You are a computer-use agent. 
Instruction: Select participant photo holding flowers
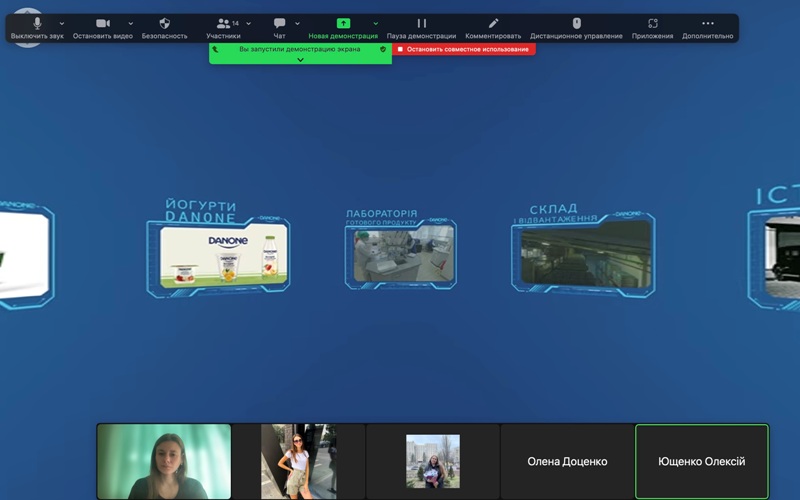[433, 461]
